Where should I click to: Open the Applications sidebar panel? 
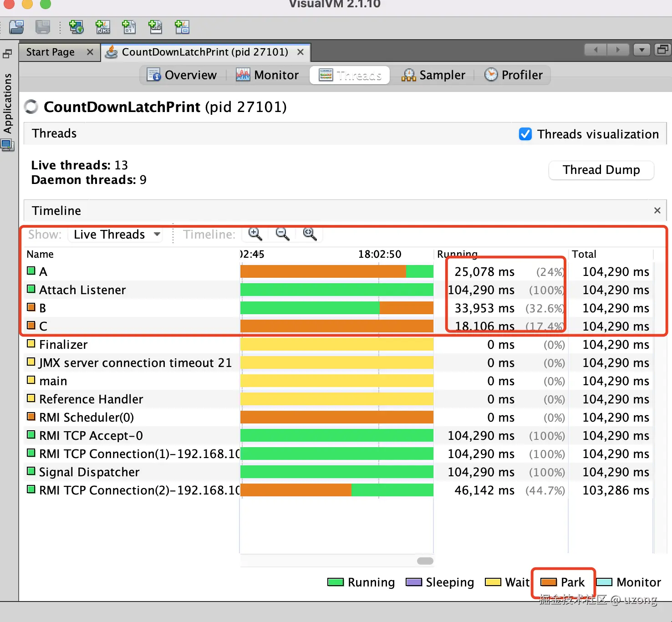click(8, 103)
